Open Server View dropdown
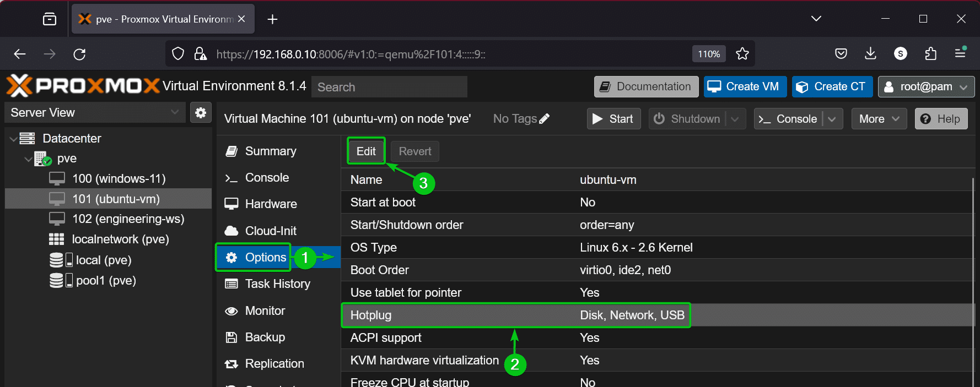This screenshot has width=980, height=387. pos(95,112)
